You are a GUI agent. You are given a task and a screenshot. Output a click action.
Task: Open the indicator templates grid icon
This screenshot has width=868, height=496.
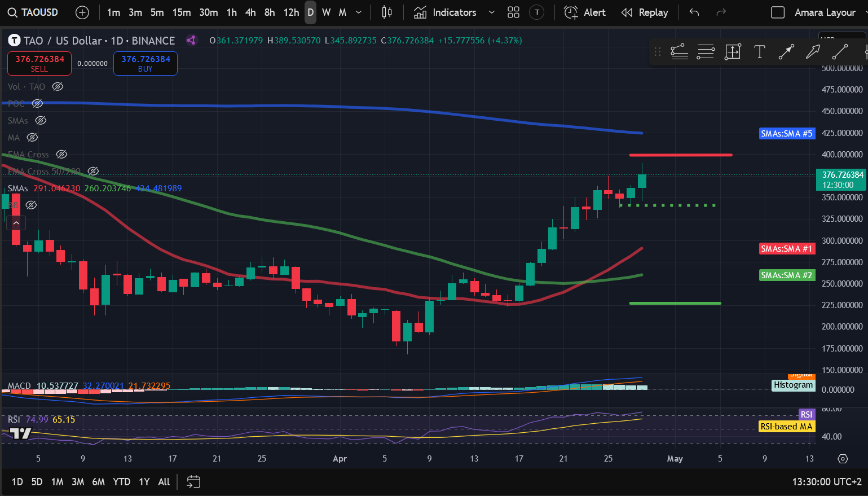(513, 12)
